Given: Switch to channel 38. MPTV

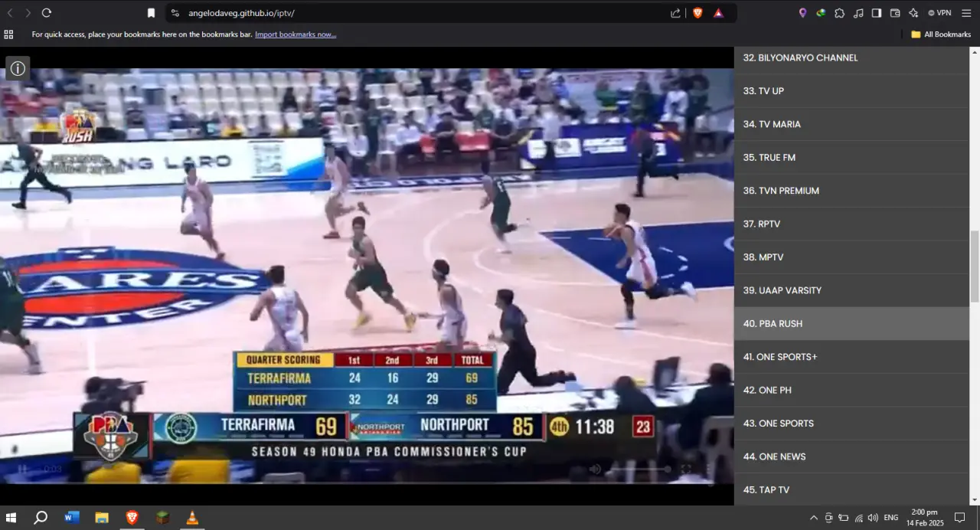Looking at the screenshot, I should tap(851, 257).
